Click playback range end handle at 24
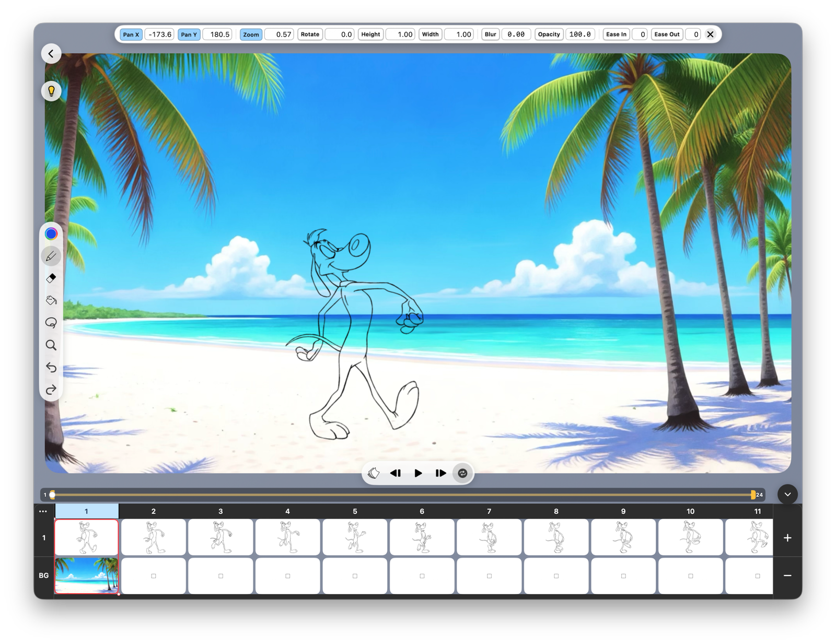This screenshot has width=836, height=644. tap(753, 495)
